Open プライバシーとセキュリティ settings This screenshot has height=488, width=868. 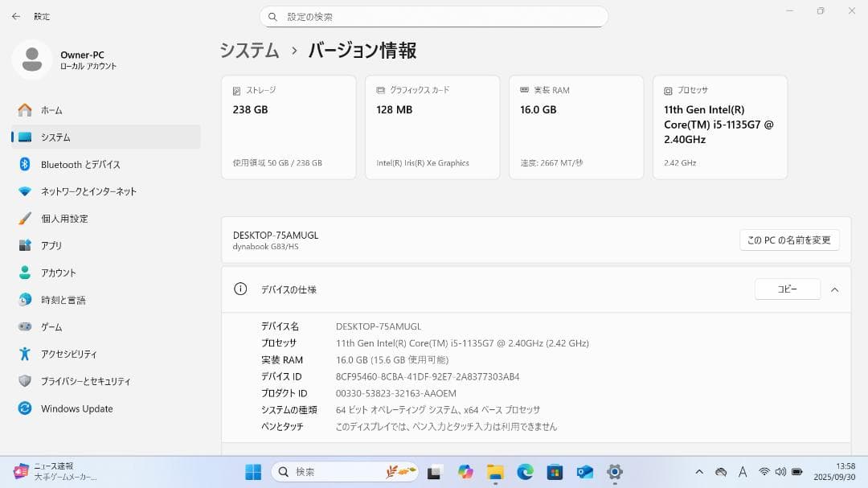pos(86,381)
